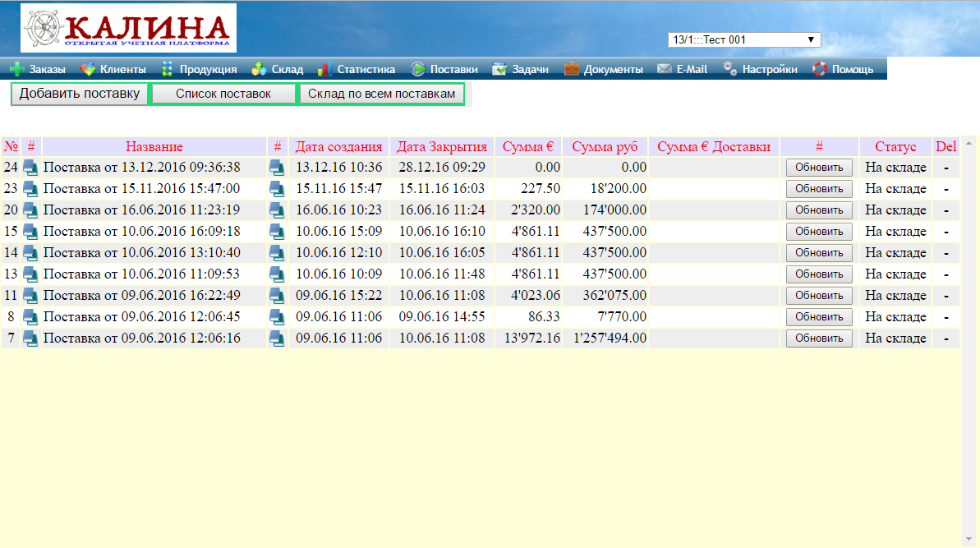Open the 13/1:::Тест 001 dropdown

(x=743, y=39)
